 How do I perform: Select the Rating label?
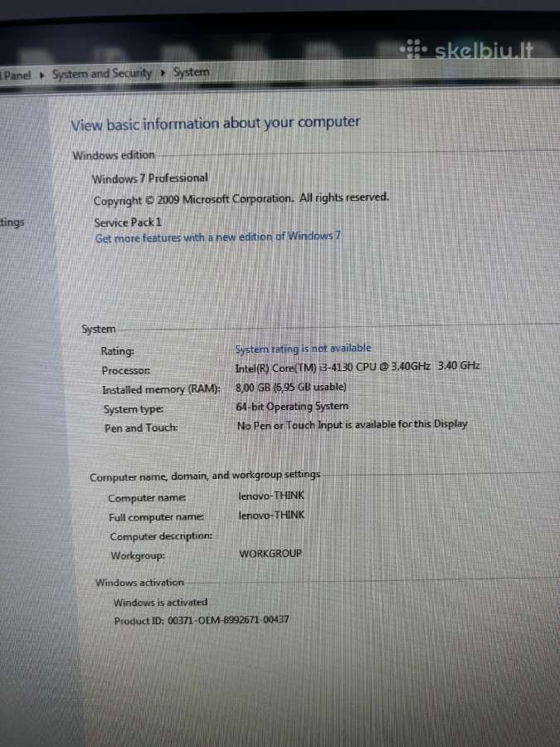tap(117, 351)
